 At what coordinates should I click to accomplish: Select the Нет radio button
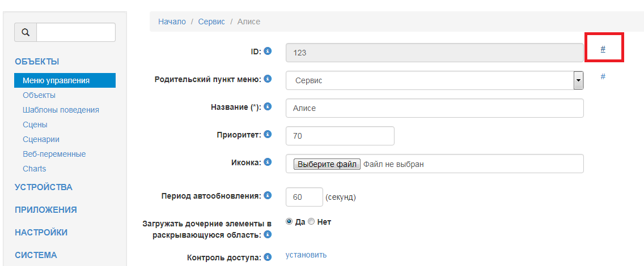coord(311,222)
